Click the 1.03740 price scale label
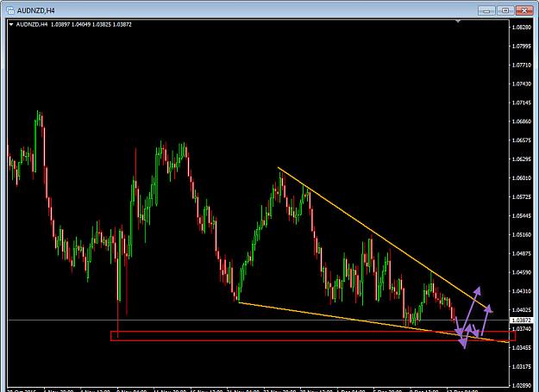 coord(522,329)
